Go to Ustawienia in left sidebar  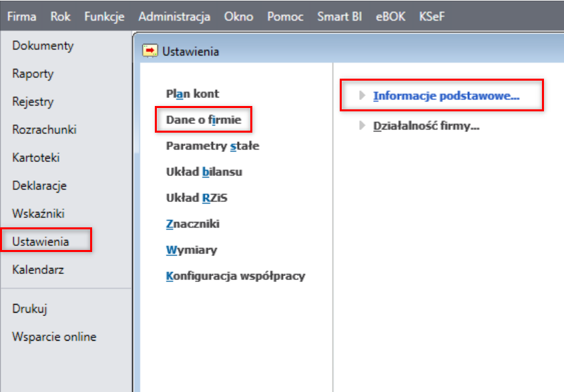click(41, 241)
